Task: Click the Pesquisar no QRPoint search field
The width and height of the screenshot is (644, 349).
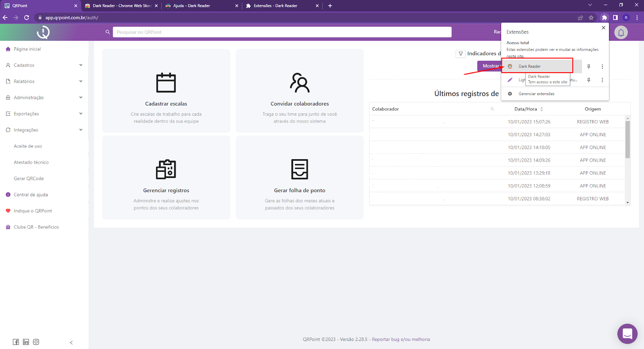Action: pyautogui.click(x=282, y=32)
